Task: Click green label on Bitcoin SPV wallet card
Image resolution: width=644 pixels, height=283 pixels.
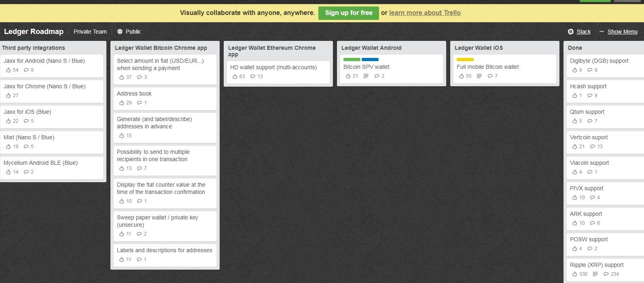Action: [x=352, y=60]
